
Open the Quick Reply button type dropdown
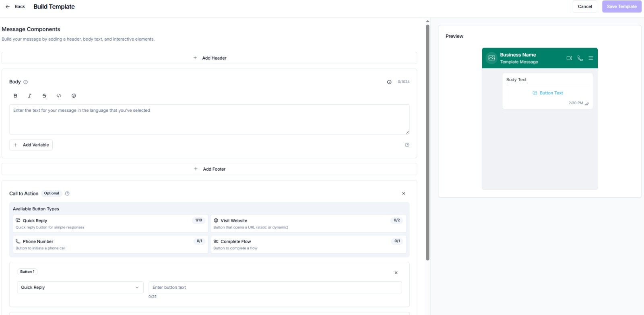coord(80,287)
